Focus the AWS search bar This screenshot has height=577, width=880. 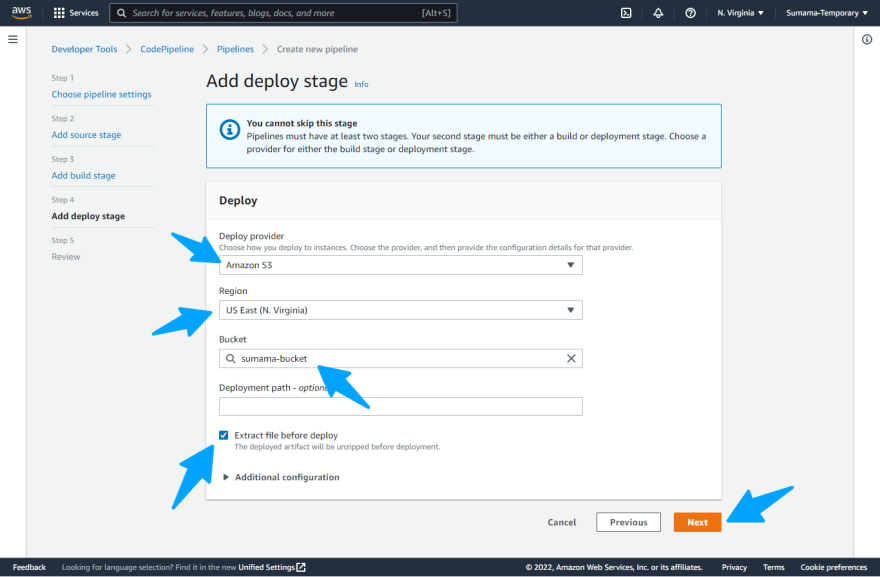point(283,13)
